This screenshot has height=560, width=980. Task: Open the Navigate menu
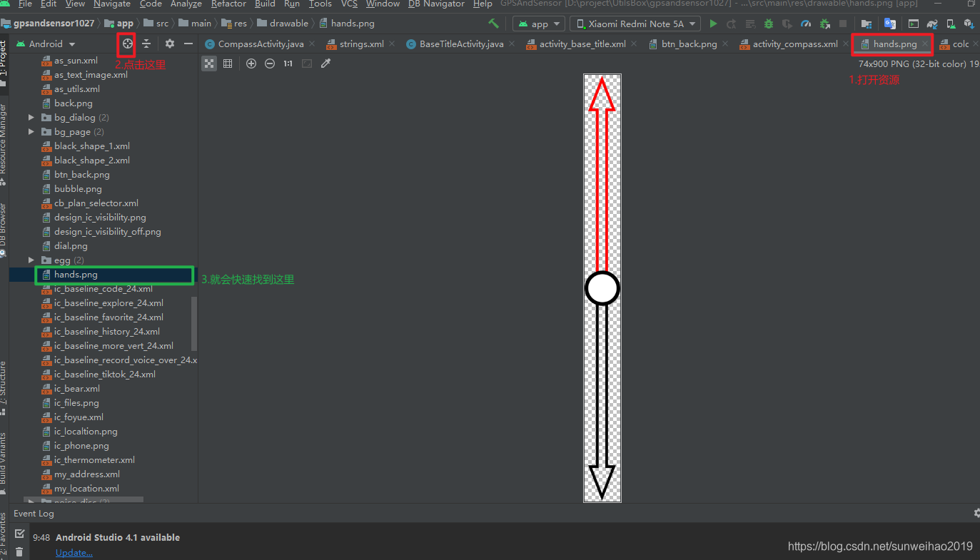tap(112, 4)
